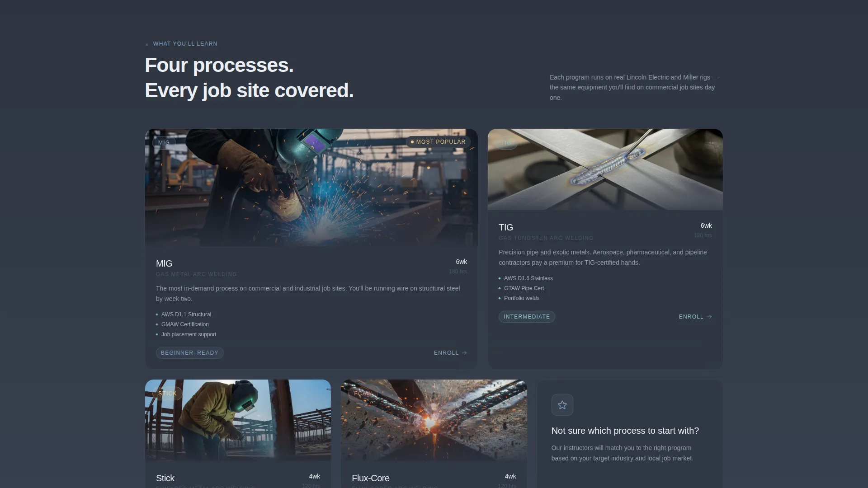Screen dimensions: 868x488
Task: Click the MIG description about job sites
Action: pos(308,294)
